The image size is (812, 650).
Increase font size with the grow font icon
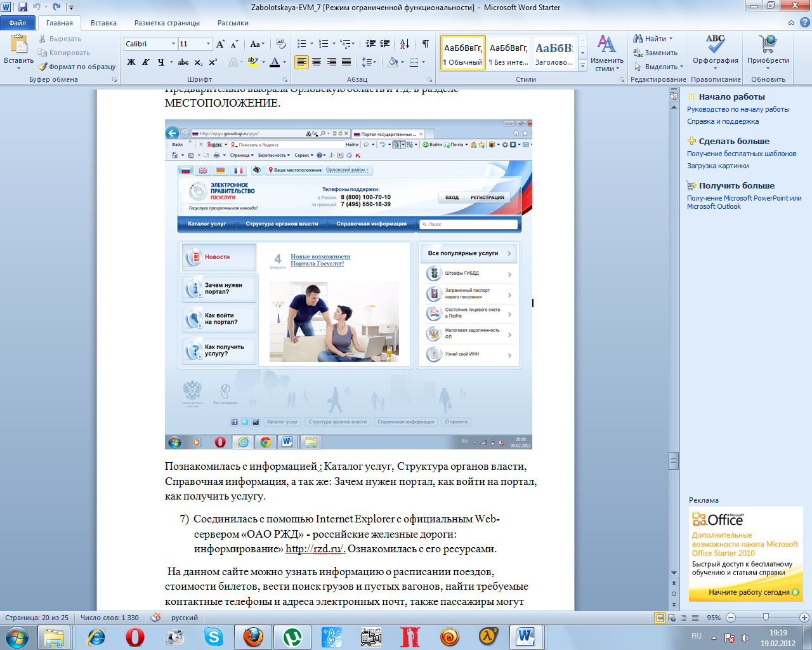pos(220,44)
